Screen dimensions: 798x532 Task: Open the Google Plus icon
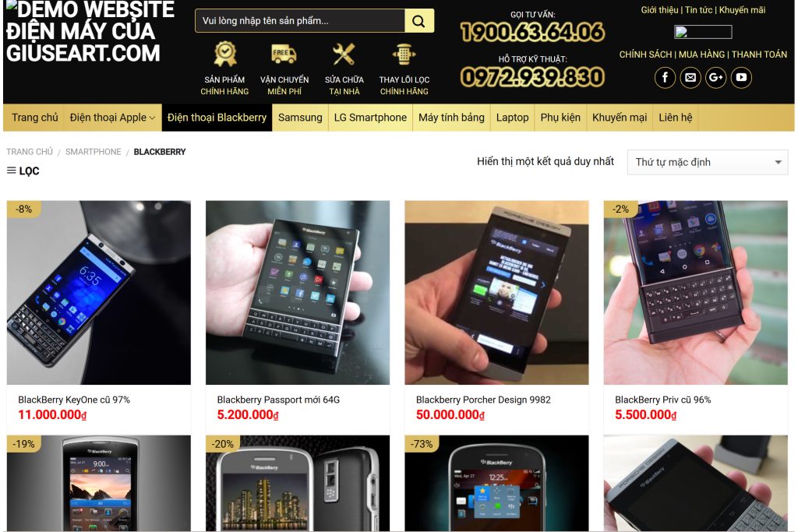715,78
